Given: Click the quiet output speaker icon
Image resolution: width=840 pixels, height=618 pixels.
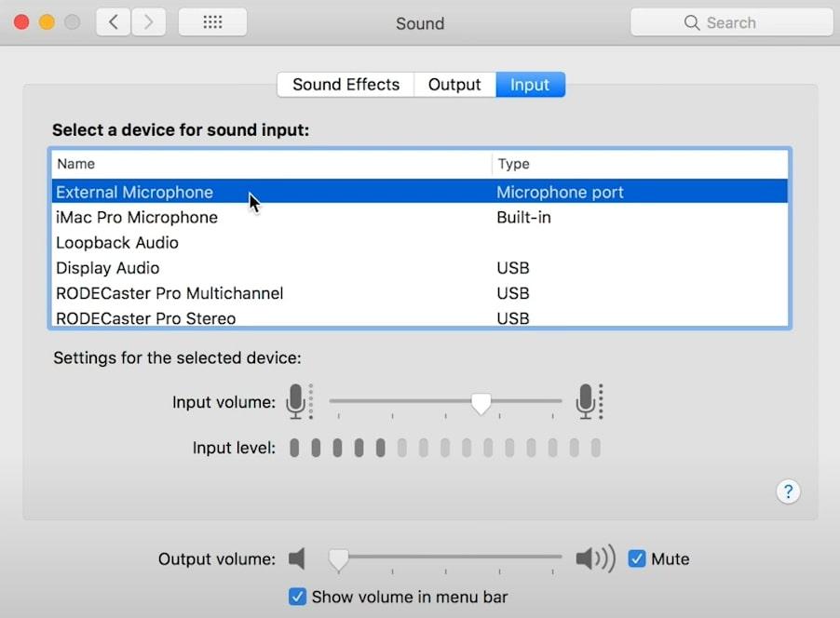Looking at the screenshot, I should pyautogui.click(x=297, y=558).
